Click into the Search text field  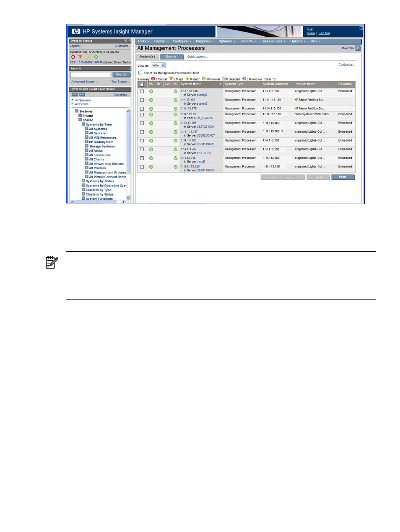point(91,75)
